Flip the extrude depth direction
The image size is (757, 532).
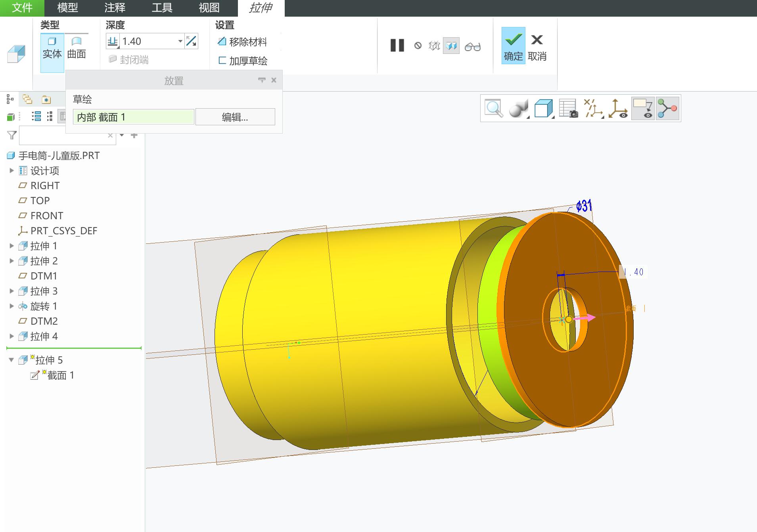point(191,41)
